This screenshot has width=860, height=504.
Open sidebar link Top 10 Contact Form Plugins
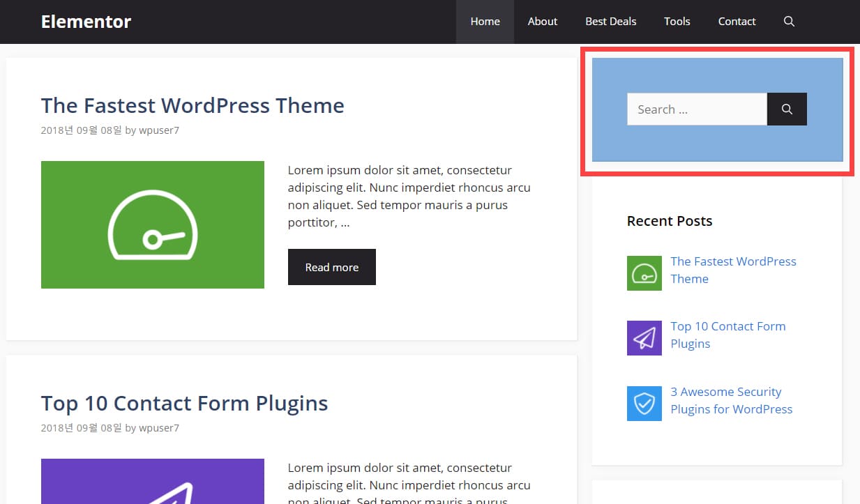[728, 335]
